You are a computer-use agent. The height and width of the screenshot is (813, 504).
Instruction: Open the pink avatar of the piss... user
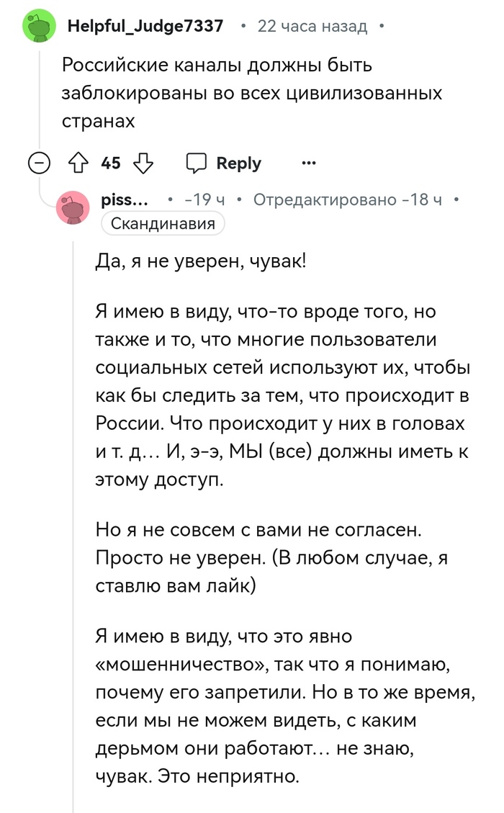(x=73, y=209)
